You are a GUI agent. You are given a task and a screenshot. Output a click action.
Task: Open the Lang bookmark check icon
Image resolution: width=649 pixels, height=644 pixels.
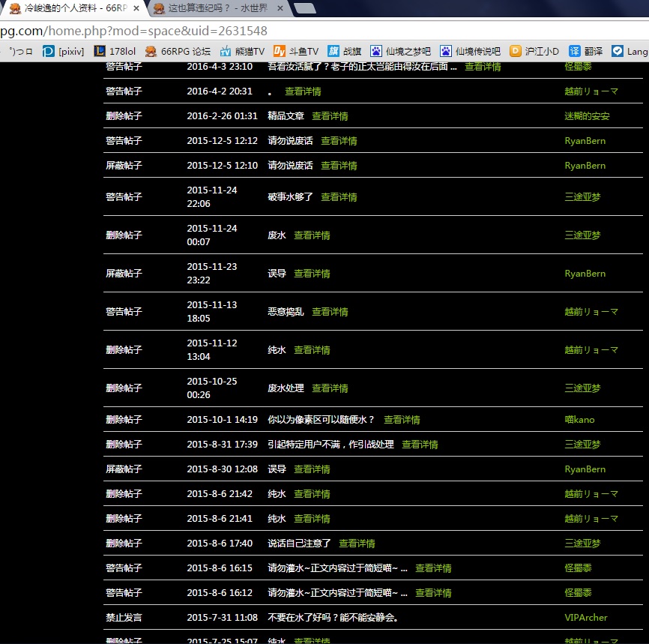point(618,51)
